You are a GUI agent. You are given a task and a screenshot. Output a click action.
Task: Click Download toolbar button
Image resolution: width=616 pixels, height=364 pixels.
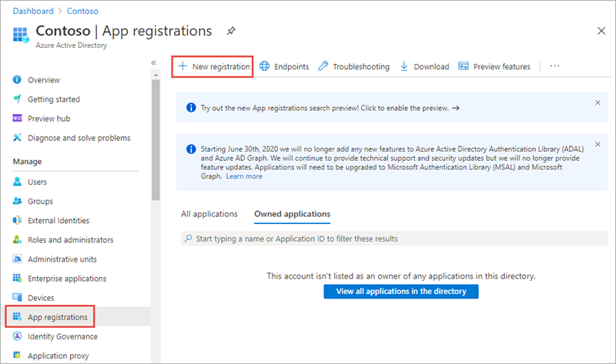(425, 66)
